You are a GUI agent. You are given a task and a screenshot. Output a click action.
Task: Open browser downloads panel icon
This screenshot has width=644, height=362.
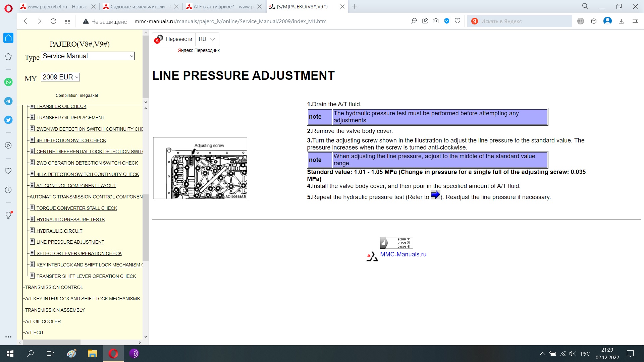(621, 21)
